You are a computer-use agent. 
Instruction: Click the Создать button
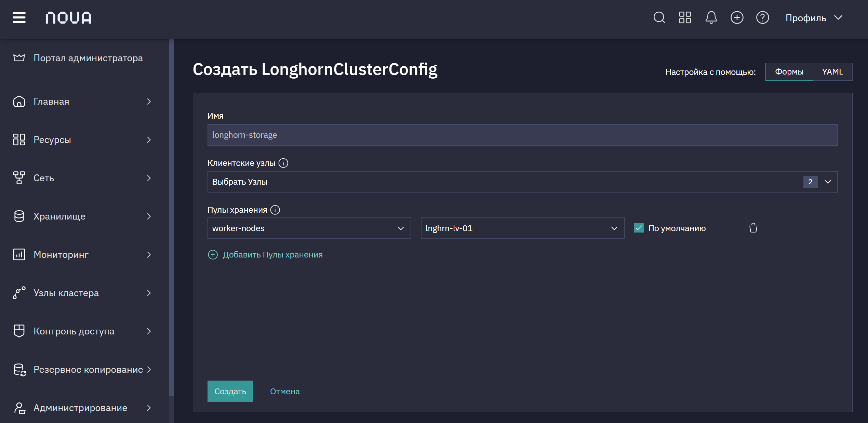[x=230, y=391]
